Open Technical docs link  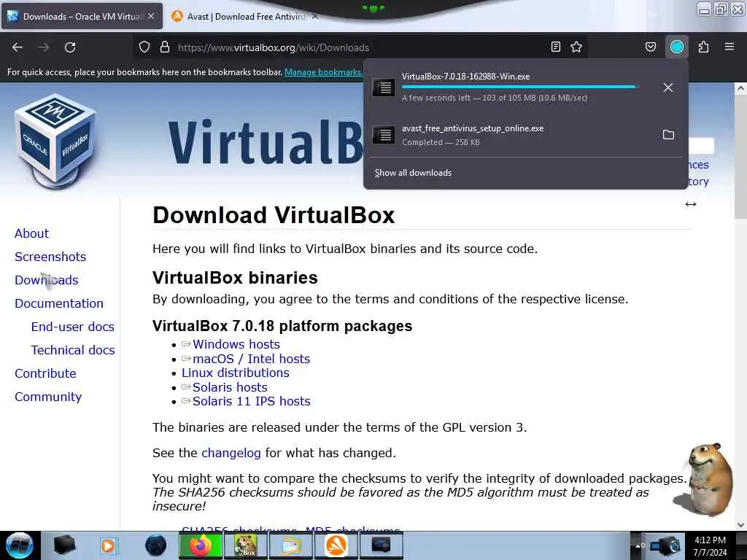73,350
